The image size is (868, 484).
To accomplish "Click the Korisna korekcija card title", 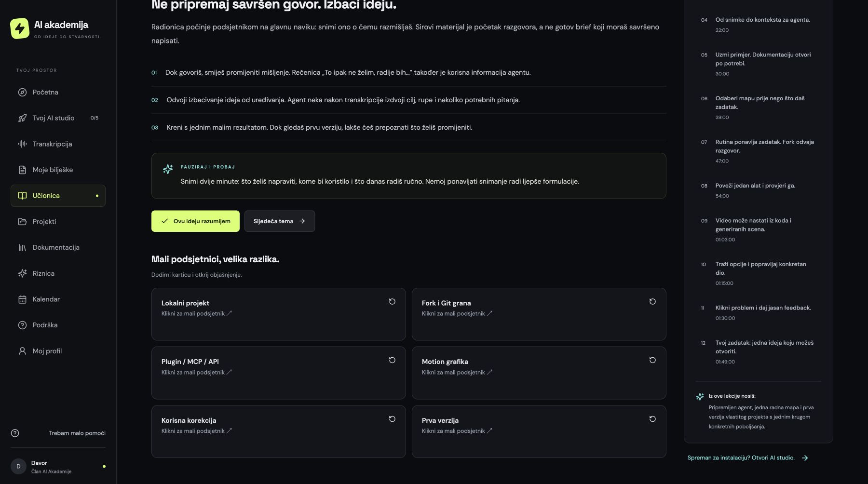I will coord(189,420).
